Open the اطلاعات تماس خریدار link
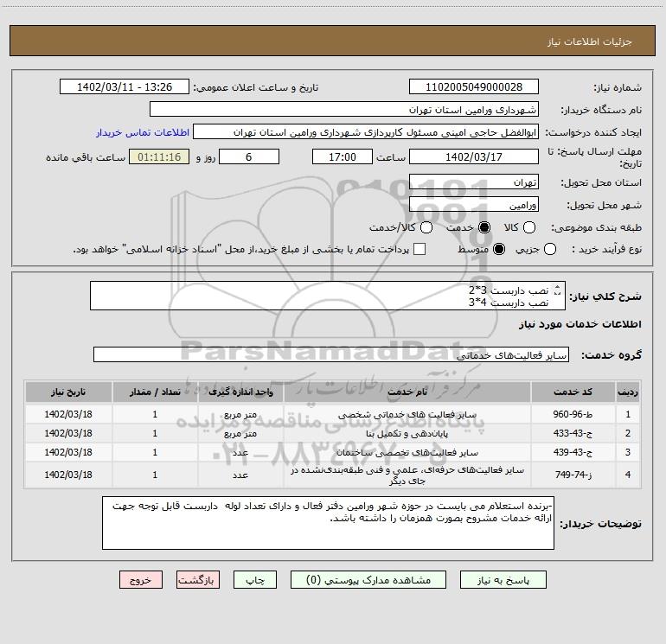Screen dimensions: 666x644 (x=143, y=132)
